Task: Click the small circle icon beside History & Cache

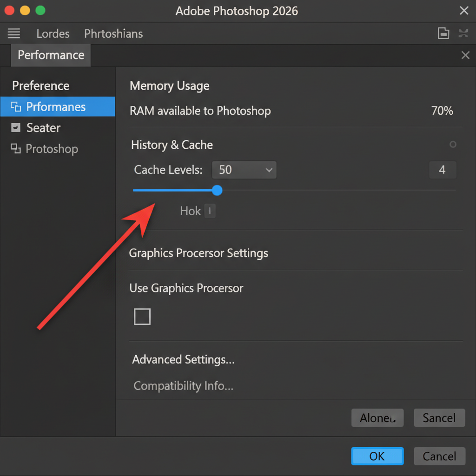Action: click(453, 145)
